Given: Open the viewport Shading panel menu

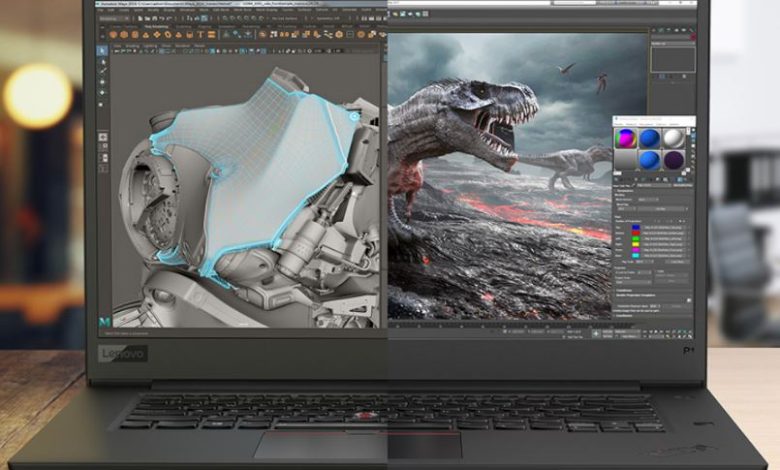Looking at the screenshot, I should [x=132, y=46].
